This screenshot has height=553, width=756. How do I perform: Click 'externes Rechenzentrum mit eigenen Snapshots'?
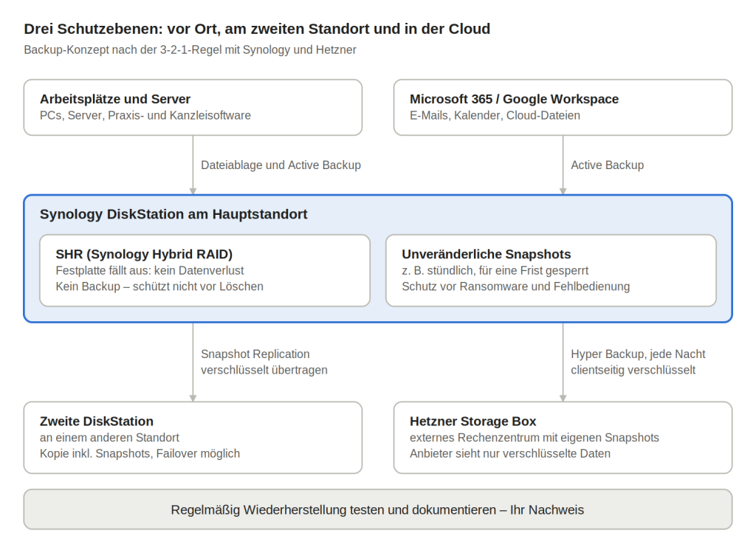[x=535, y=437]
